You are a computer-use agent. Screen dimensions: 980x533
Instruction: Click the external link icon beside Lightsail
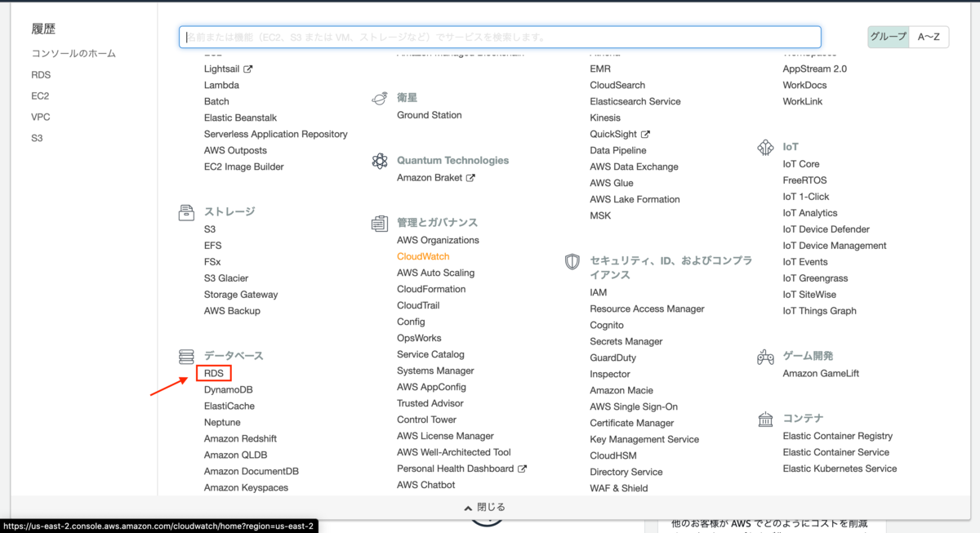(x=247, y=69)
